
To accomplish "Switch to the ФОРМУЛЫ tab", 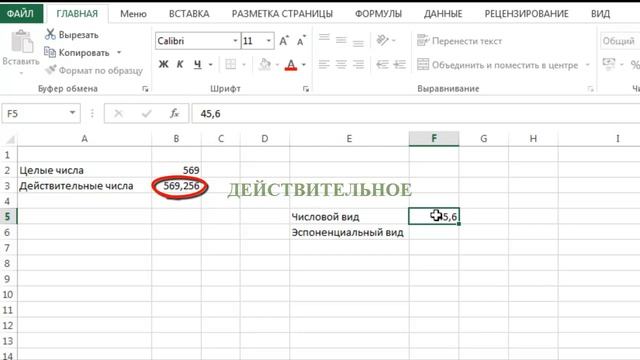I will [x=378, y=14].
